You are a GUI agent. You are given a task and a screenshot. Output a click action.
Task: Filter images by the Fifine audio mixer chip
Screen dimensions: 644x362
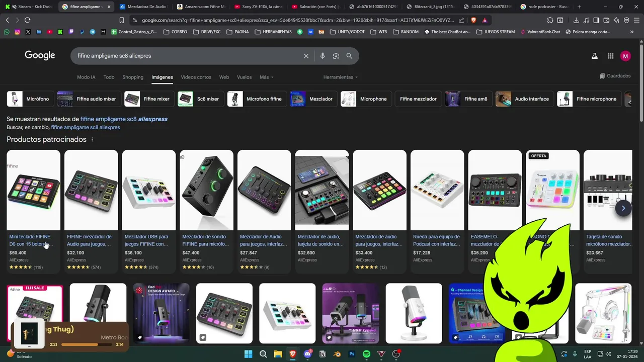click(x=89, y=99)
